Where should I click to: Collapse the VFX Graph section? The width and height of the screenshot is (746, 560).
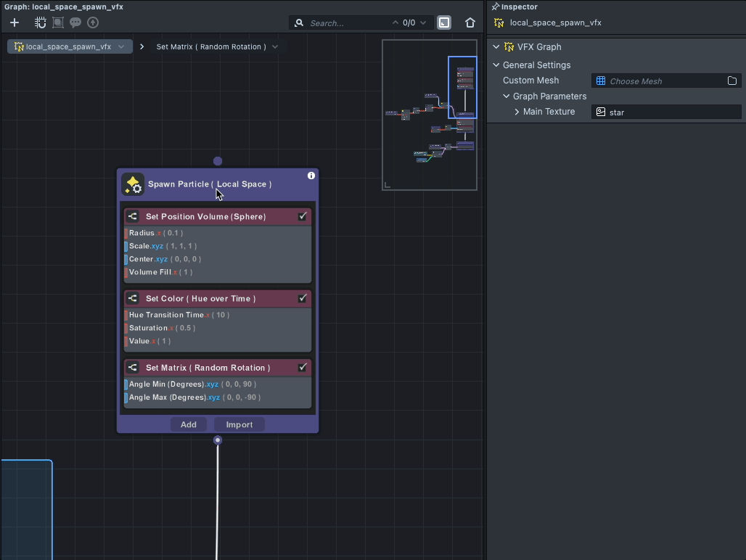496,46
